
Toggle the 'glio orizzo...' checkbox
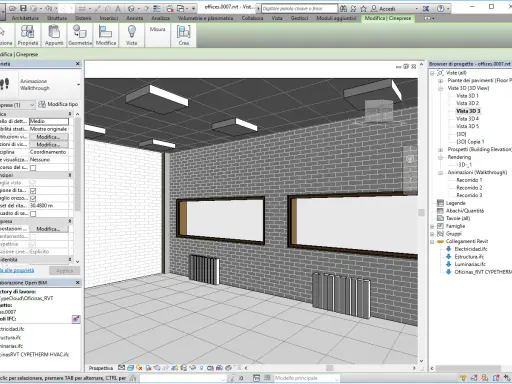[x=33, y=199]
